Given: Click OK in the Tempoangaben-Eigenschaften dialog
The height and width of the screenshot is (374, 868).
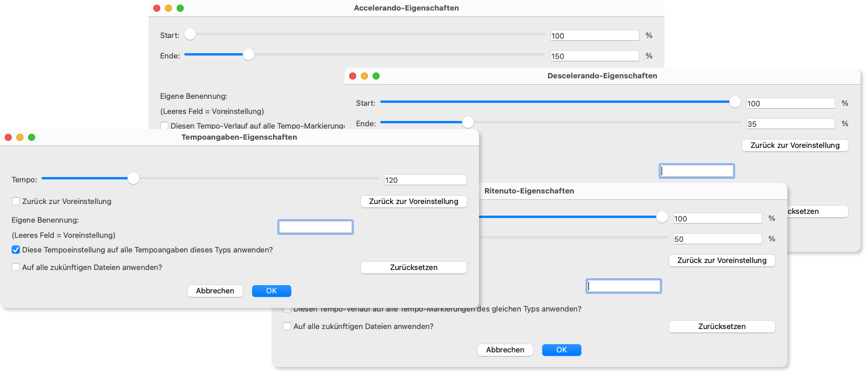Looking at the screenshot, I should 271,291.
